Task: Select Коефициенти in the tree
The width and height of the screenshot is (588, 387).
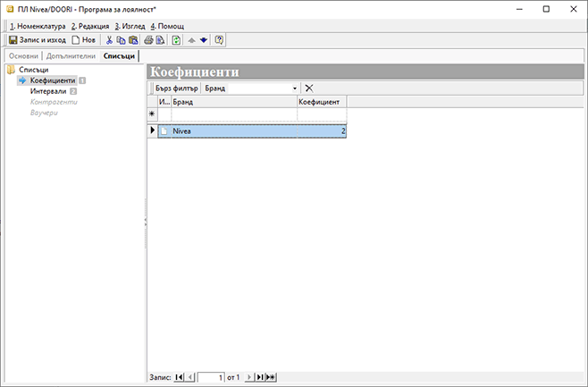Action: pyautogui.click(x=53, y=80)
